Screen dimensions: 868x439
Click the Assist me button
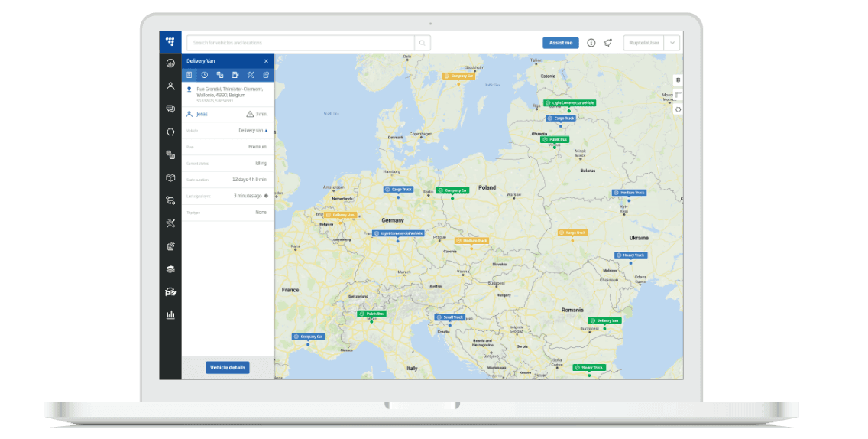[x=560, y=43]
